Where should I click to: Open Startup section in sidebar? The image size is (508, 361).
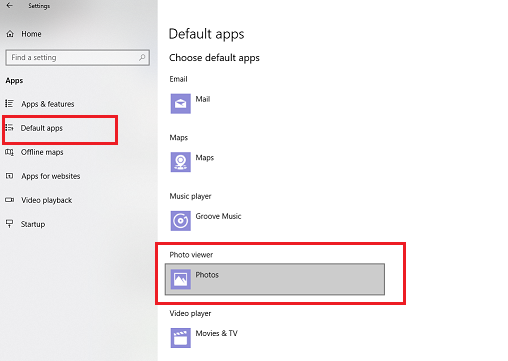tap(33, 224)
